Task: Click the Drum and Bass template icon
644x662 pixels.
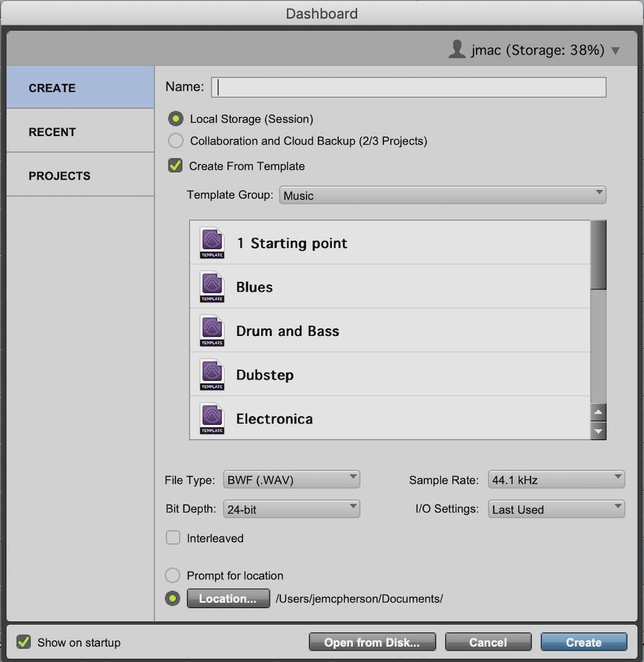Action: (x=212, y=331)
